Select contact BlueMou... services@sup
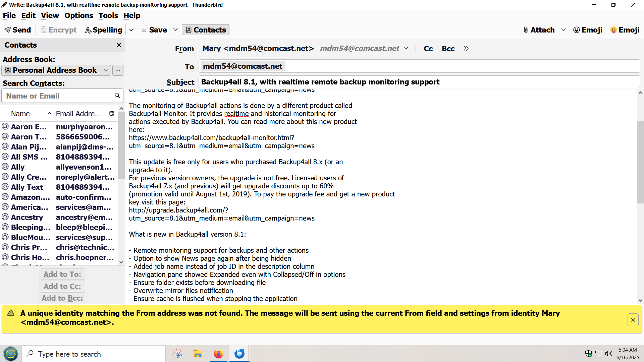The image size is (644, 362). [x=59, y=237]
